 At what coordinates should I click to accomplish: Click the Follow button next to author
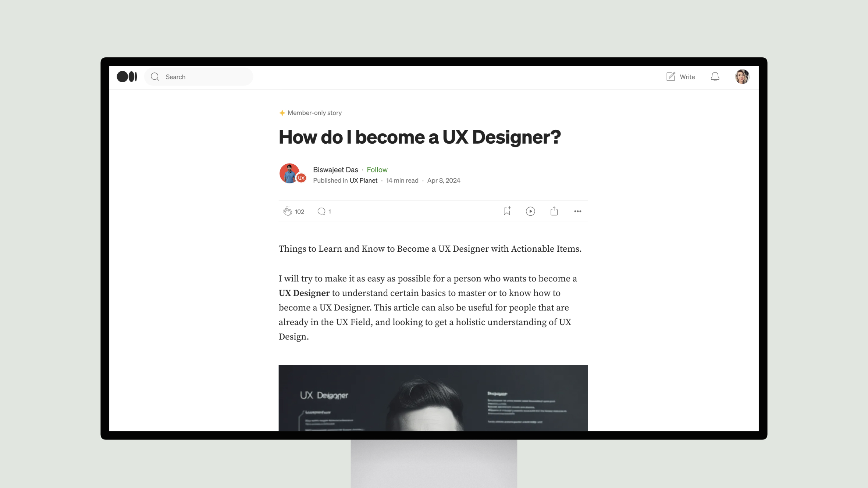[377, 169]
